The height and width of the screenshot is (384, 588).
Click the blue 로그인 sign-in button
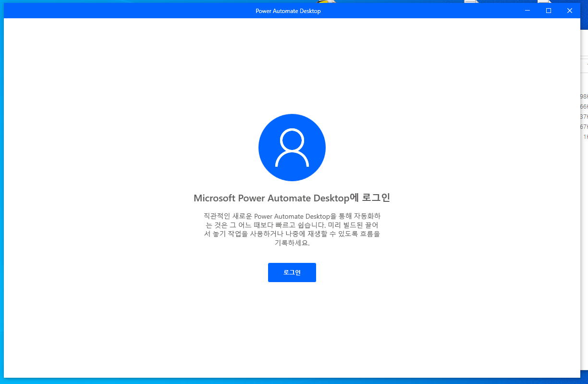point(292,273)
